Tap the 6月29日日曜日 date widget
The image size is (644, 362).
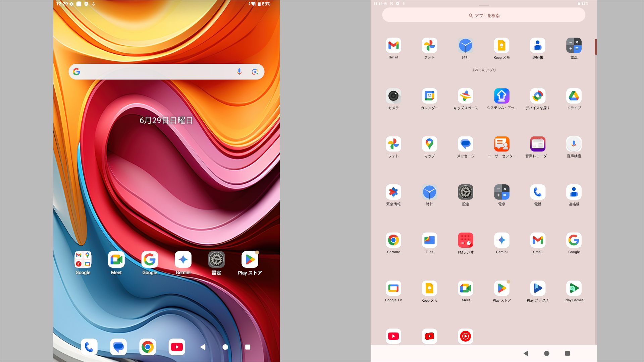[x=166, y=120]
